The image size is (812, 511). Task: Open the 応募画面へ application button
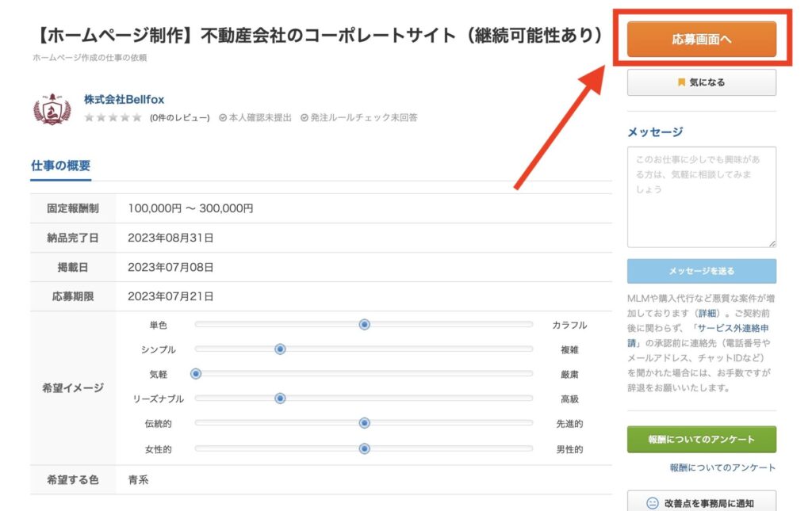pos(702,40)
